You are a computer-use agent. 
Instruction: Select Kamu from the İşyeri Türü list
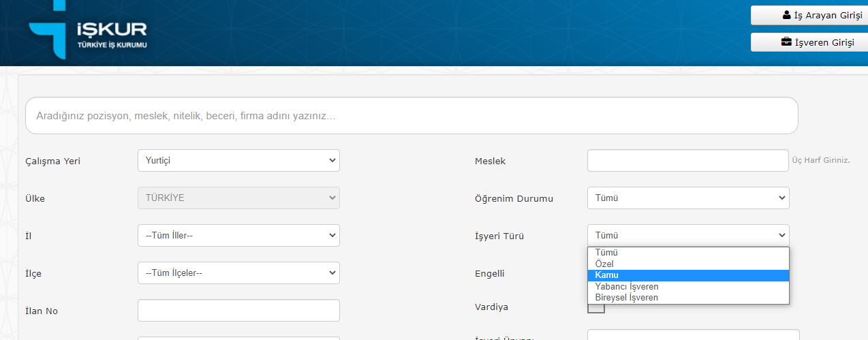688,275
